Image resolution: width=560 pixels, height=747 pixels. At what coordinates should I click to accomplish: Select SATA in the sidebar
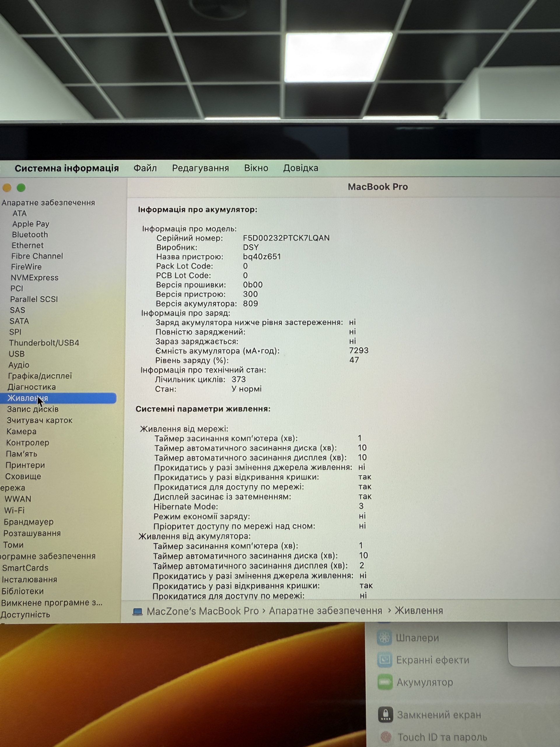pyautogui.click(x=19, y=321)
